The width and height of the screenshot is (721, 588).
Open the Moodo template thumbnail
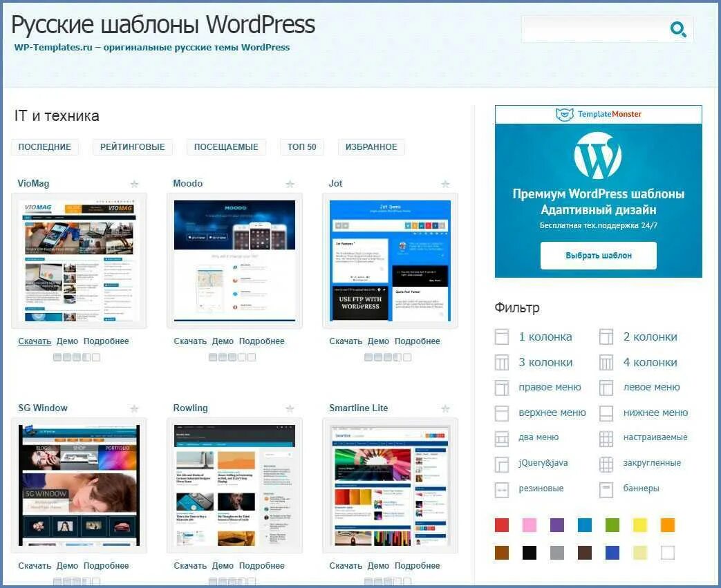pos(234,260)
